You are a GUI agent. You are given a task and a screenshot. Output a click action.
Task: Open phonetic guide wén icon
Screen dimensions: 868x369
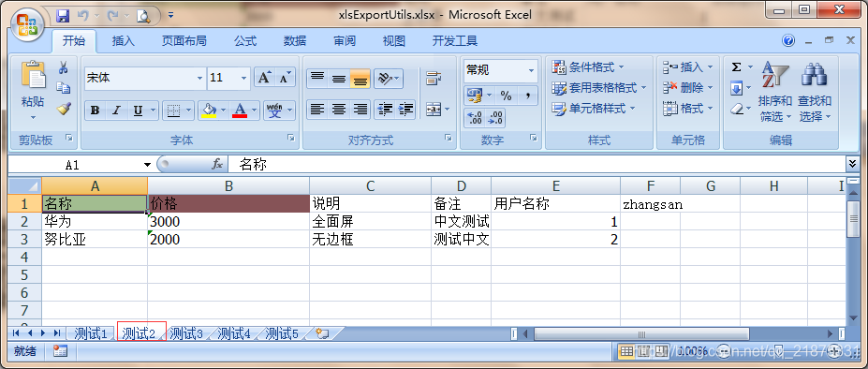click(x=275, y=111)
